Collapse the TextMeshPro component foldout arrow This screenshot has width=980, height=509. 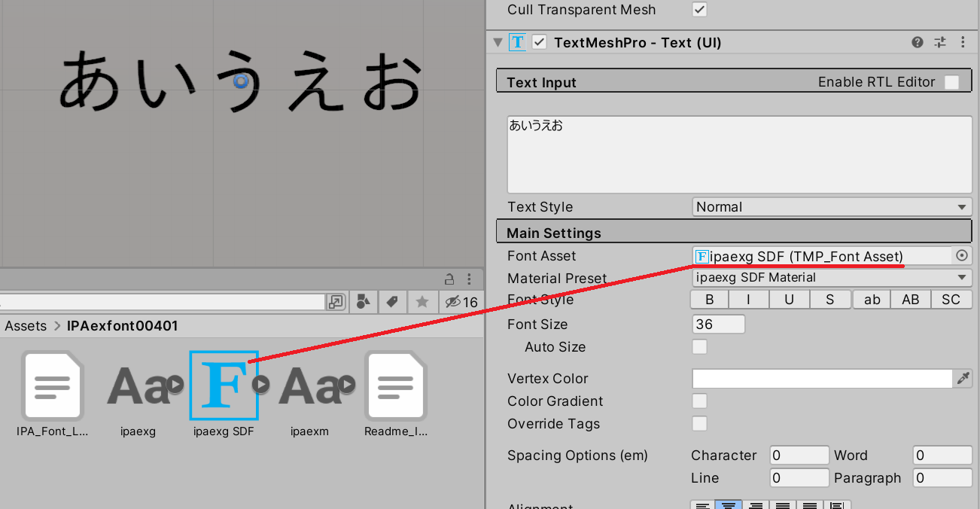498,42
